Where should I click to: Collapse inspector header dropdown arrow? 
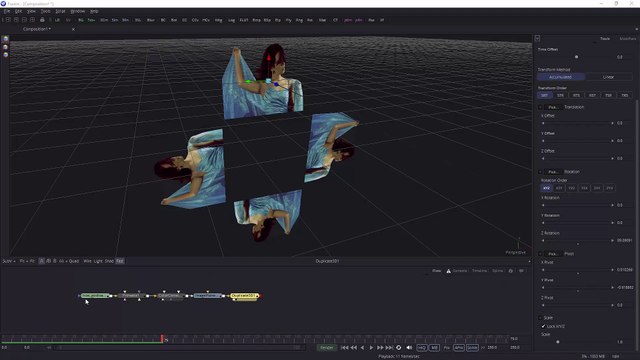pyautogui.click(x=537, y=38)
